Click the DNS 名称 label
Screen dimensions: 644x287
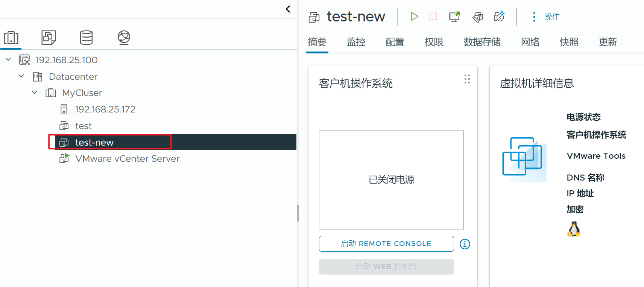coord(585,178)
